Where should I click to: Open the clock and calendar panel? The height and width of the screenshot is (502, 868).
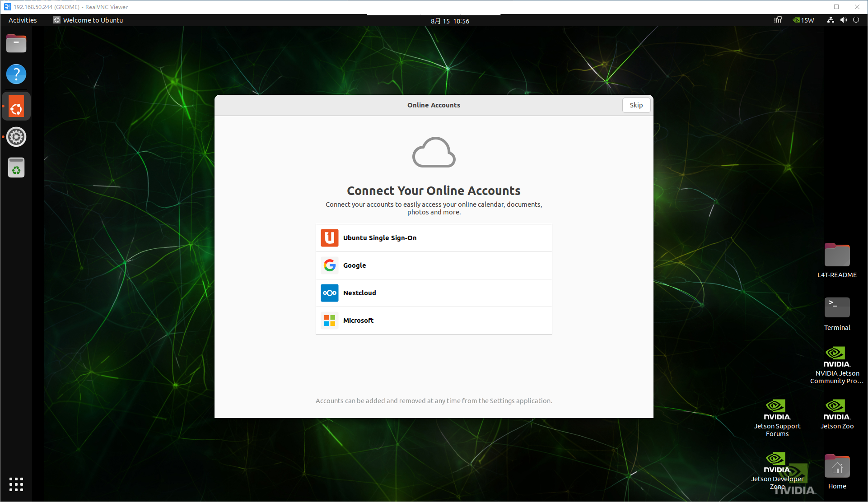450,21
